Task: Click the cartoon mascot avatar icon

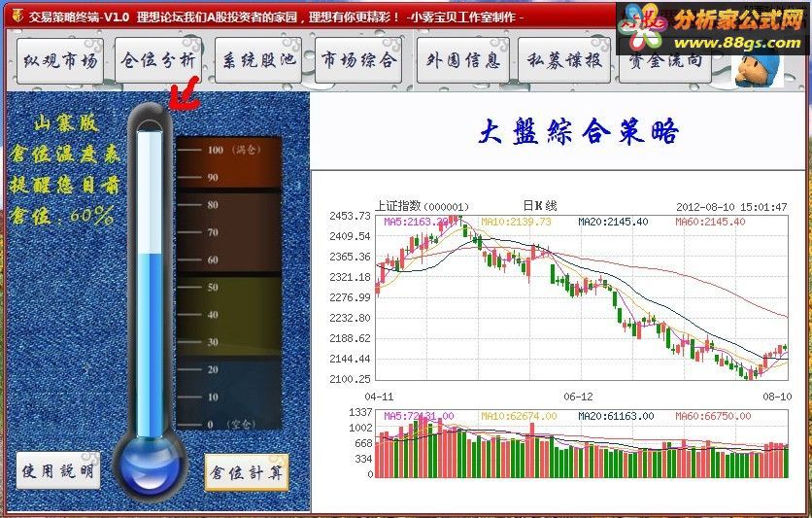Action: tap(759, 70)
